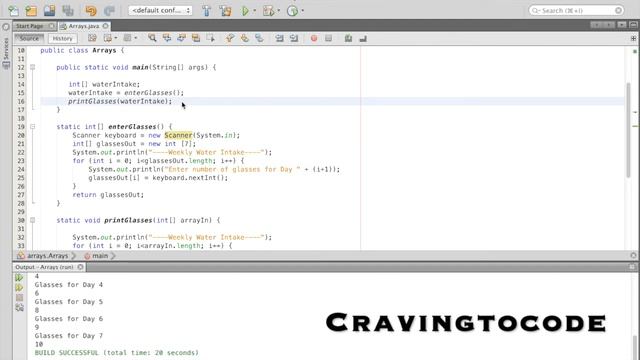Click the Previous Bookmark icon

(x=230, y=38)
